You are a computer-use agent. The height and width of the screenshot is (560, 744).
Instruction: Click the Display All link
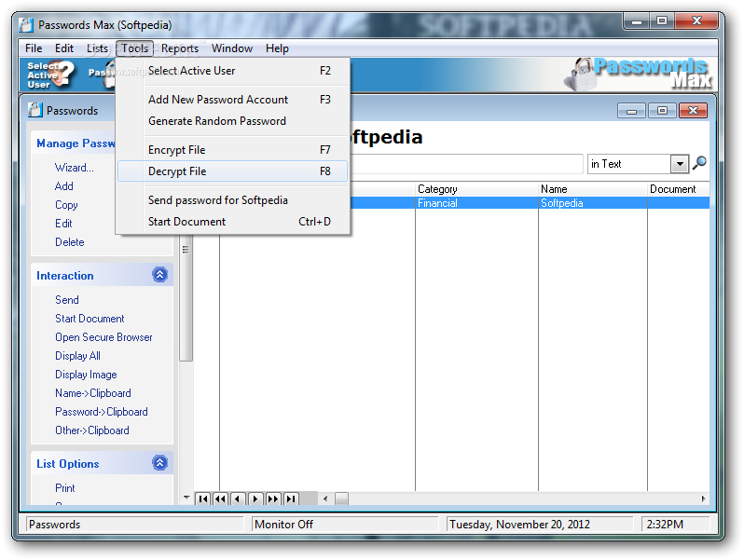coord(77,356)
